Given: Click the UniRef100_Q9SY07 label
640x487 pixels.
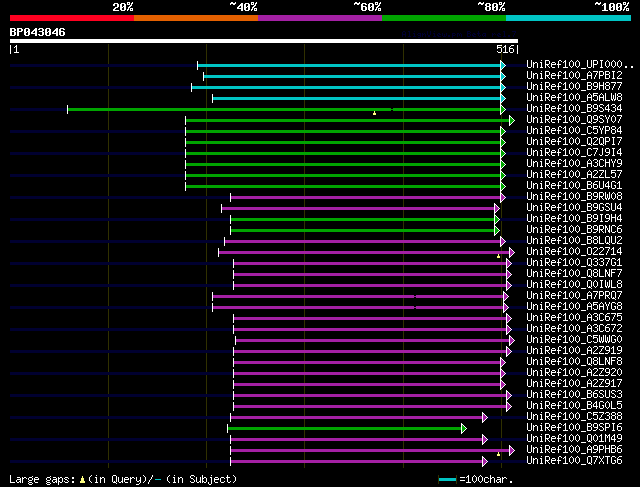Looking at the screenshot, I should point(574,120).
